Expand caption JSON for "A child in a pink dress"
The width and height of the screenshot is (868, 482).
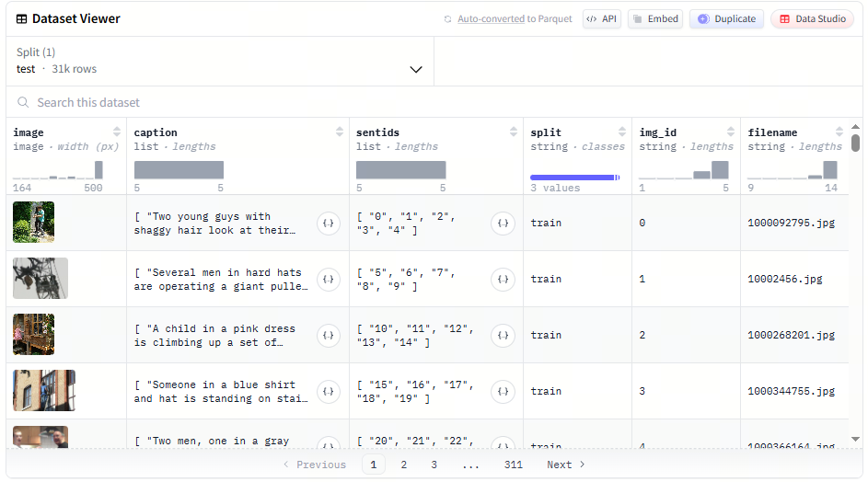(329, 336)
